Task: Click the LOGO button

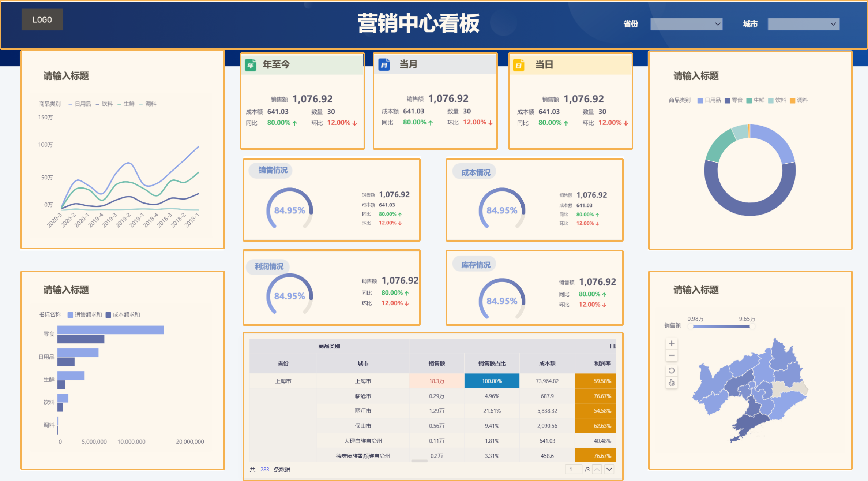Action: pos(42,20)
